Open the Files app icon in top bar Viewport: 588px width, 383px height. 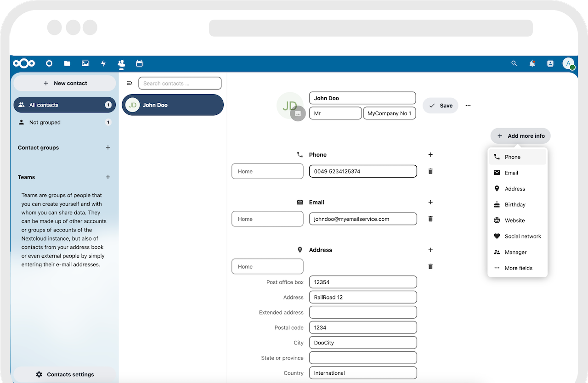coord(67,63)
